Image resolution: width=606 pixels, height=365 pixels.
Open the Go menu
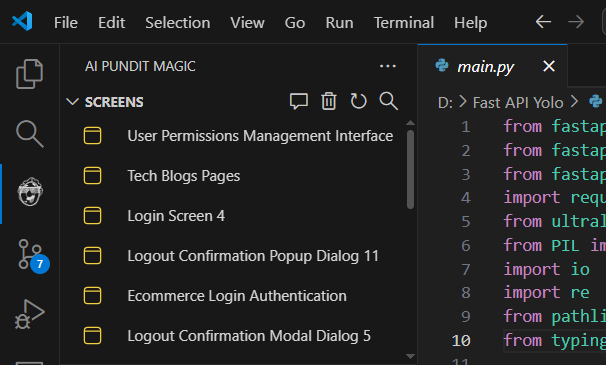pyautogui.click(x=295, y=23)
